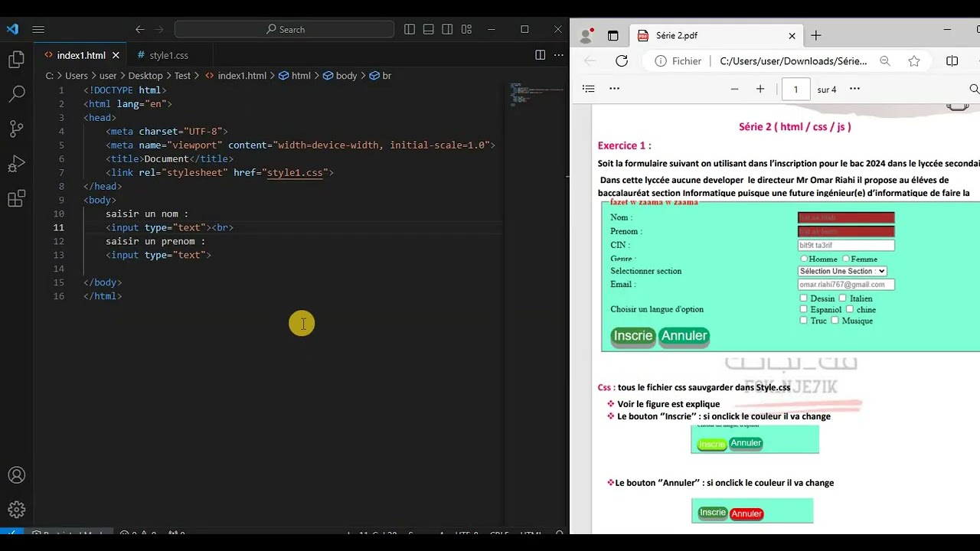Tick the Espaniol checkbox in PDF form

(803, 309)
